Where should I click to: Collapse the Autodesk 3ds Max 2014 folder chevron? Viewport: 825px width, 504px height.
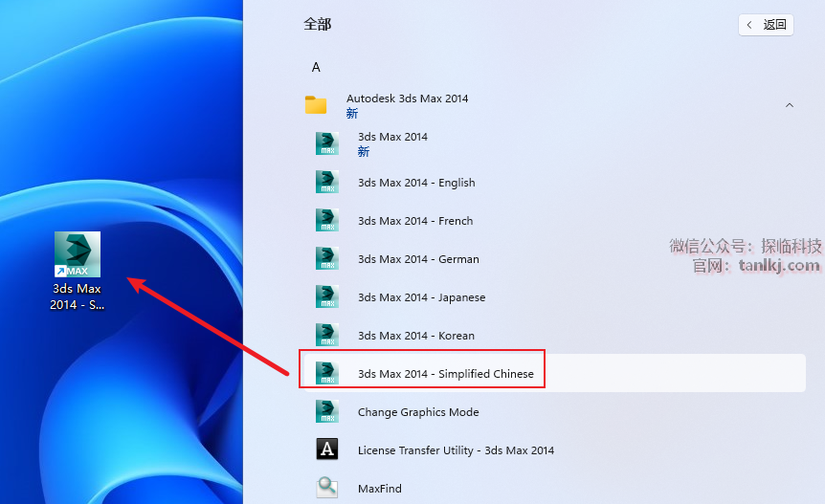tap(790, 105)
